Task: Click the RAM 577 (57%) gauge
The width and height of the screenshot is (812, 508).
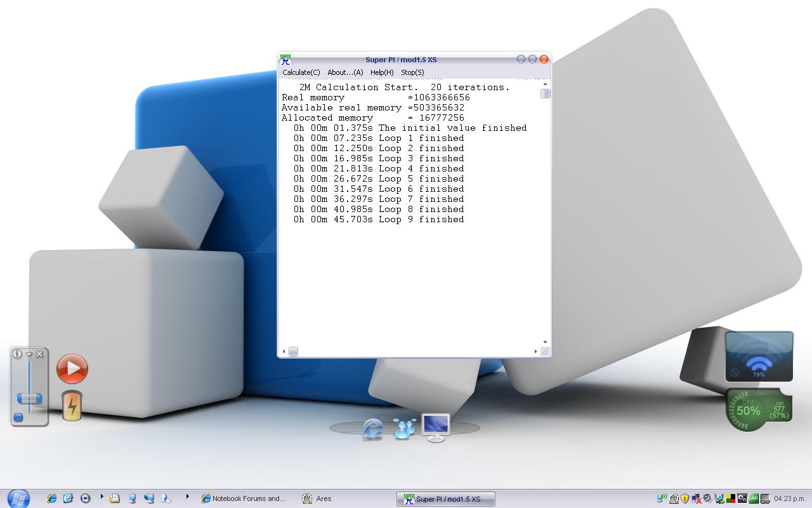Action: pos(779,410)
